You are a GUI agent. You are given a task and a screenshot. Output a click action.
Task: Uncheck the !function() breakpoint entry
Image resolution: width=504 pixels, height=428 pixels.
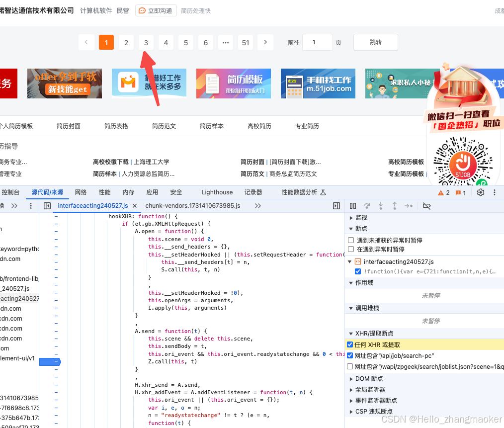[358, 271]
